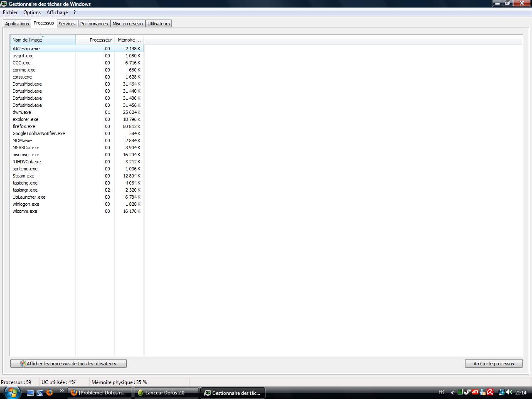Select the sprtcmd.exe process

77,169
